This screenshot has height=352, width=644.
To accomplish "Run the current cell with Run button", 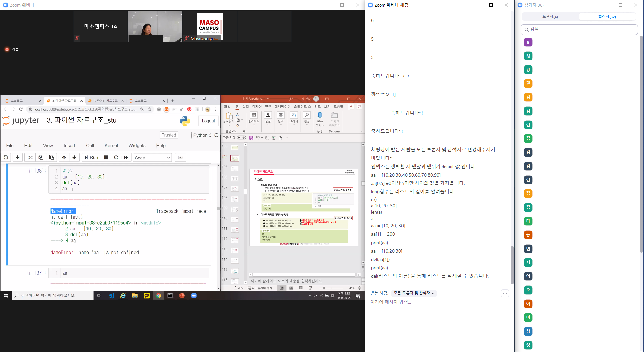I will [91, 157].
